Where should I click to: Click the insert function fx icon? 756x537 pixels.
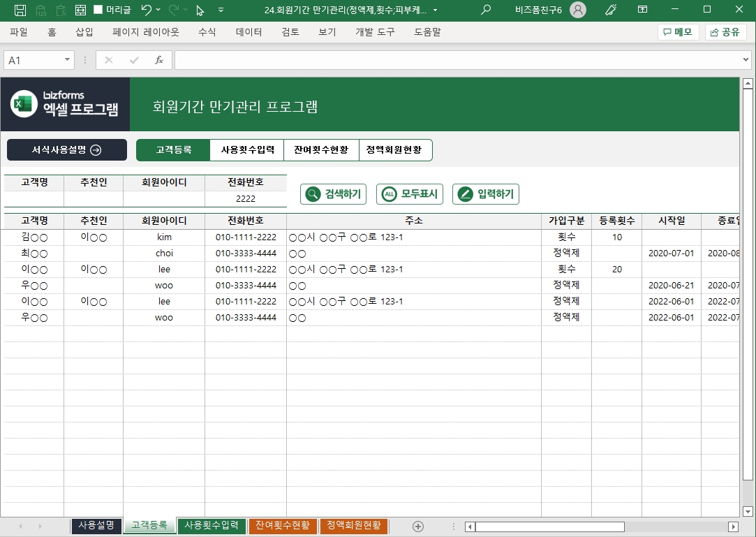pyautogui.click(x=159, y=60)
